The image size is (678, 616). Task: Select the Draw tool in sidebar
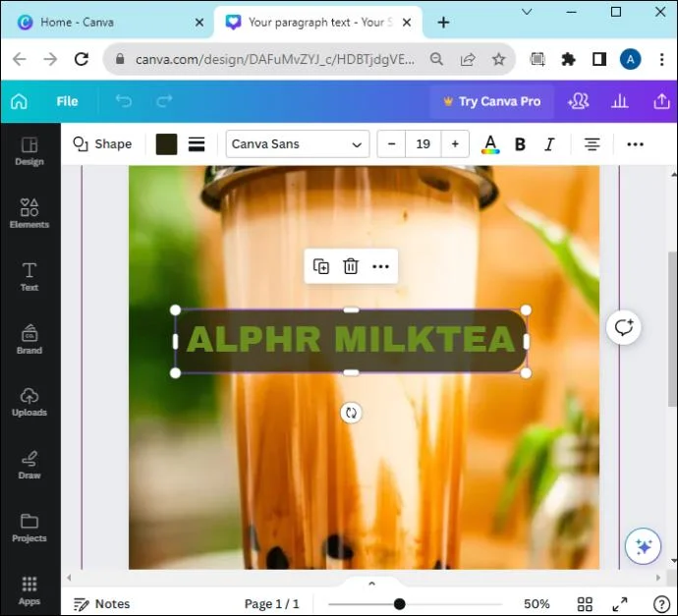[x=29, y=465]
